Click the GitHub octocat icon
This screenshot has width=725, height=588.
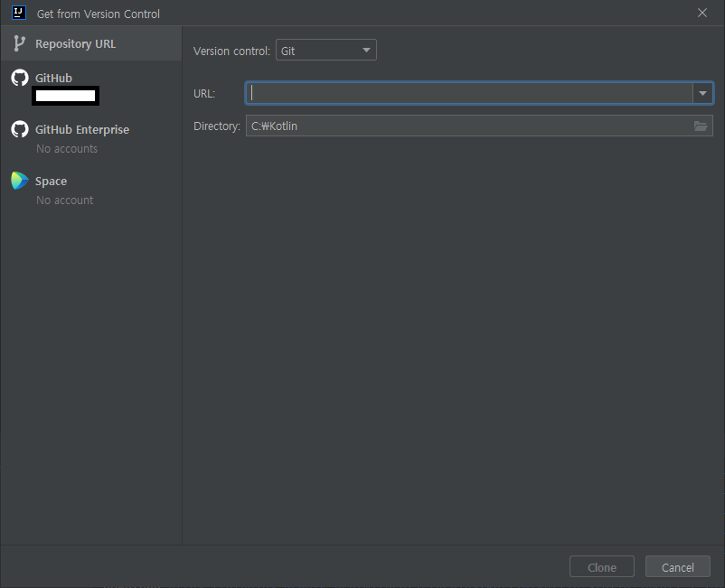20,78
